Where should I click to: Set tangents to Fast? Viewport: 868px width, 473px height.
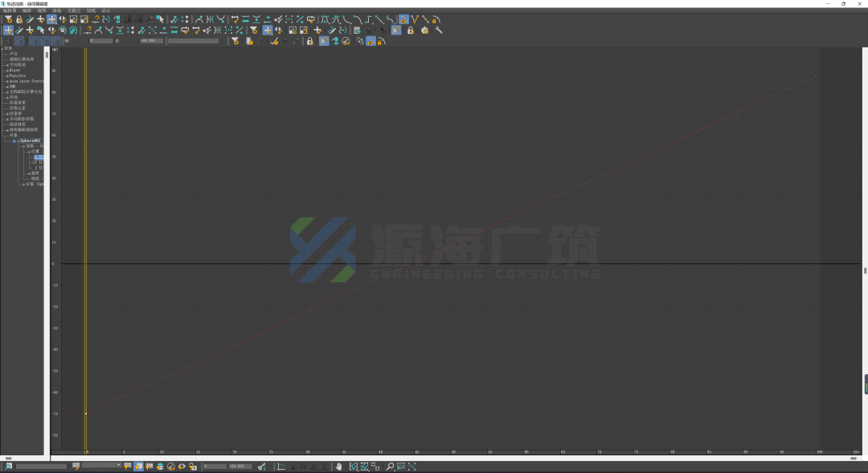(347, 19)
